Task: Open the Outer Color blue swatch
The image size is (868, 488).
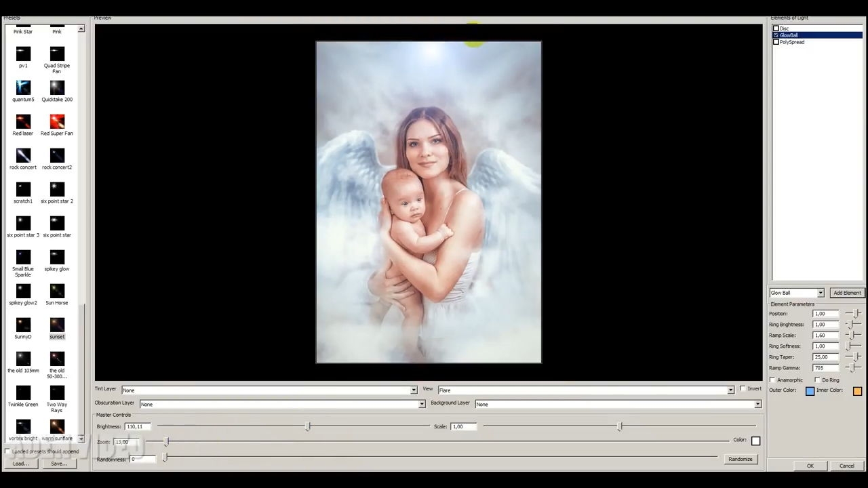Action: 810,391
